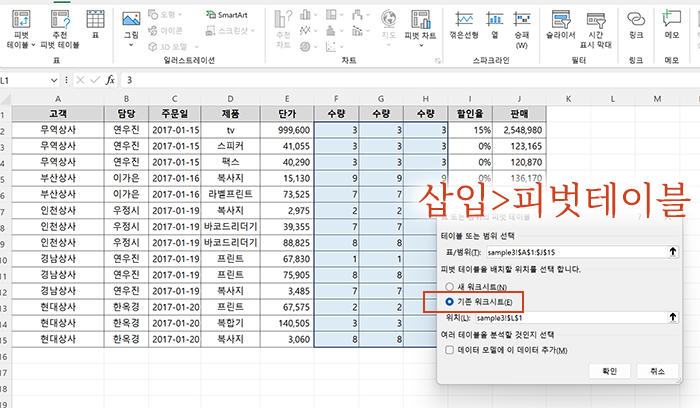Insert 승패(W) sparkline
This screenshot has height=408, width=700.
click(x=522, y=29)
